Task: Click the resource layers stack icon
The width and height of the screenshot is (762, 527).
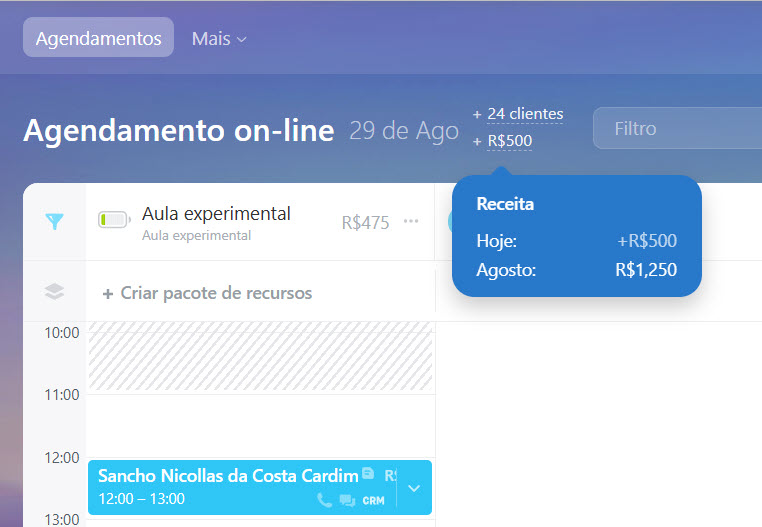Action: pyautogui.click(x=54, y=292)
